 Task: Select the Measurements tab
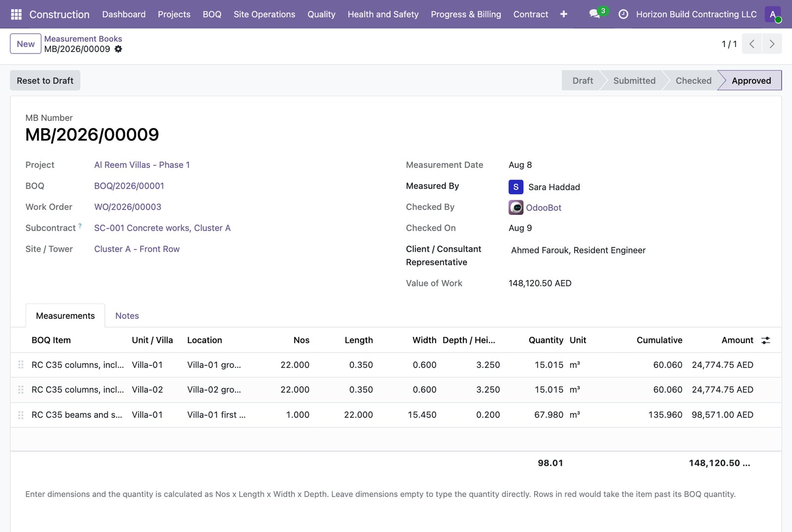point(65,316)
